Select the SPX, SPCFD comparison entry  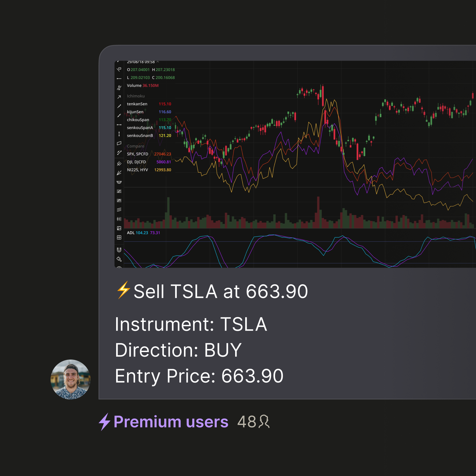138,154
